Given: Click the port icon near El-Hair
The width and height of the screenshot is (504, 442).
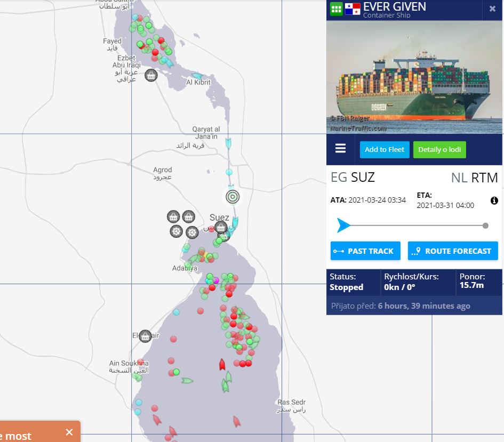Looking at the screenshot, I should [x=145, y=336].
